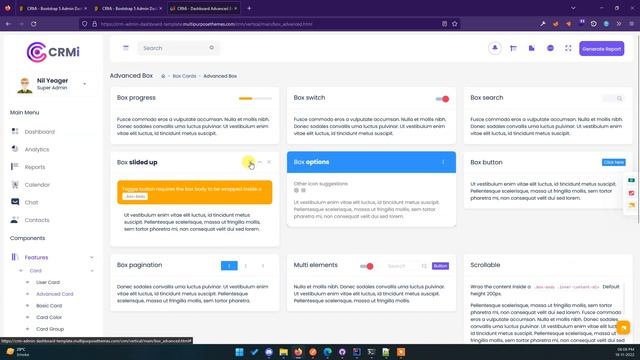The image size is (640, 360).
Task: Click the Generate Report button
Action: coord(602,49)
